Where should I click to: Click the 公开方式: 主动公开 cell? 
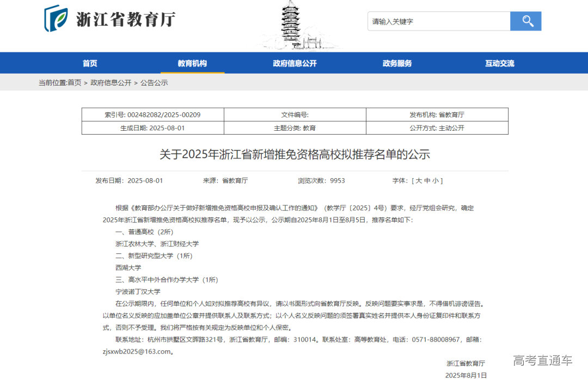click(x=437, y=128)
